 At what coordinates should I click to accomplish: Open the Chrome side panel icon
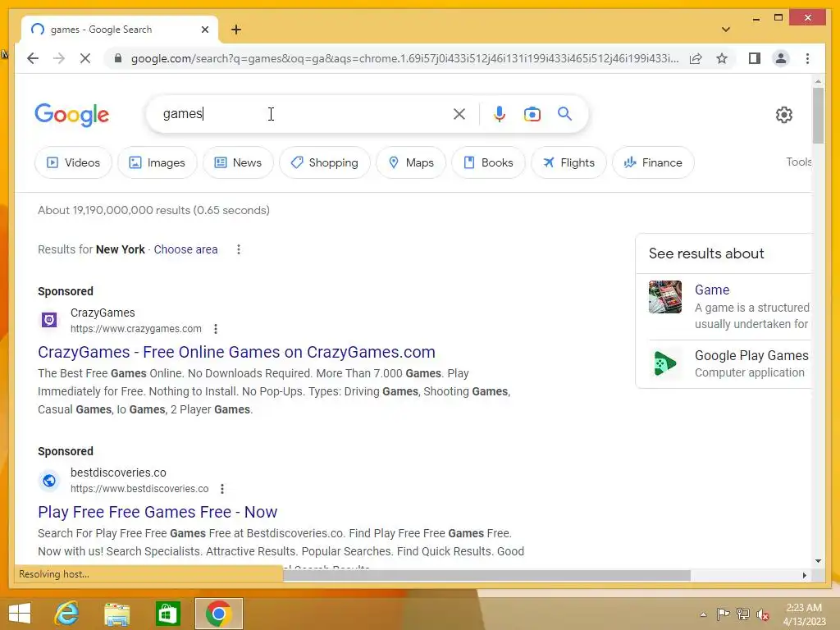coord(755,58)
